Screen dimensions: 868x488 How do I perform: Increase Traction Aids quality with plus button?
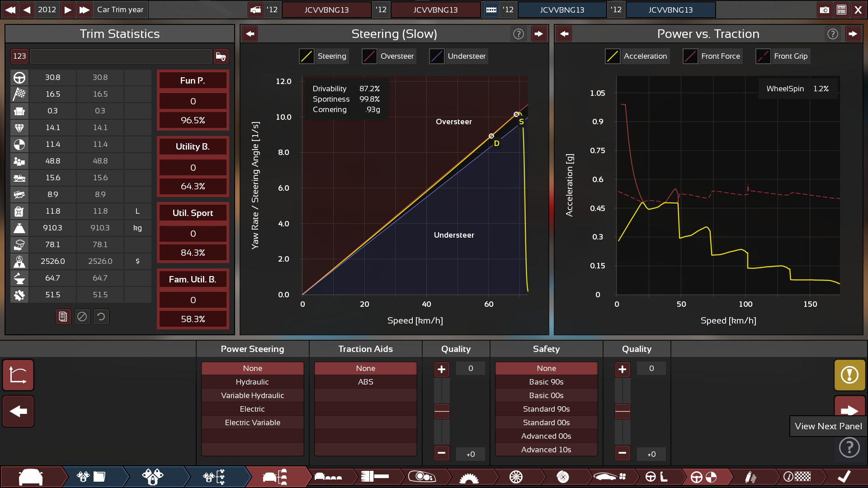442,369
